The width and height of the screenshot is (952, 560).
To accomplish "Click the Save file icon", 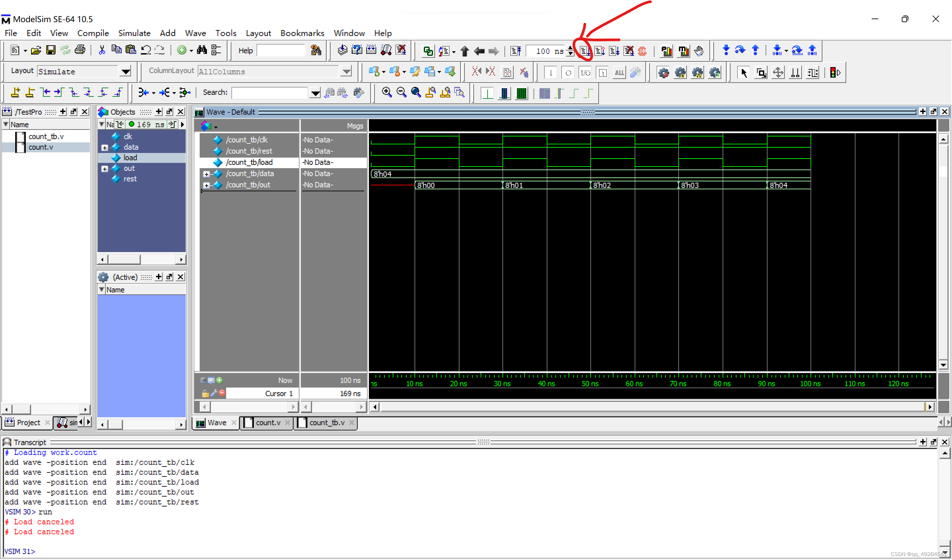I will click(x=51, y=50).
